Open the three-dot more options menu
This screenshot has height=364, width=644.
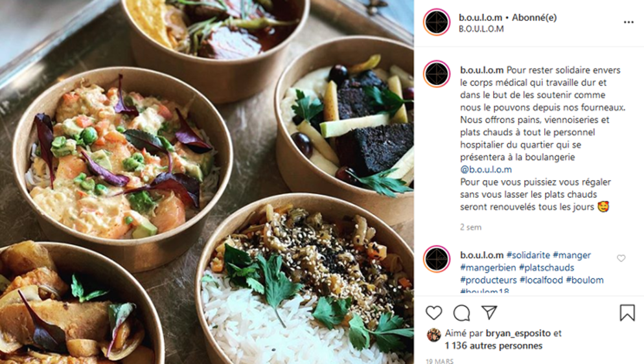(x=628, y=22)
